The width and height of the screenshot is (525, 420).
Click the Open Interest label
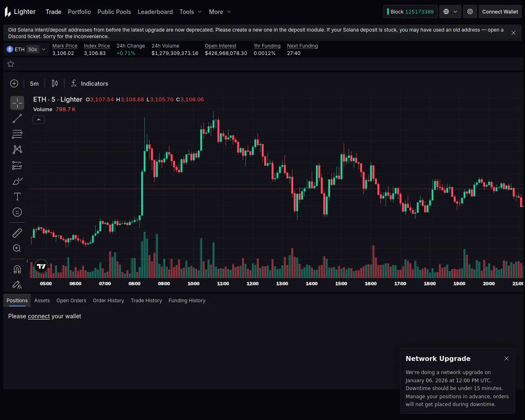[221, 46]
